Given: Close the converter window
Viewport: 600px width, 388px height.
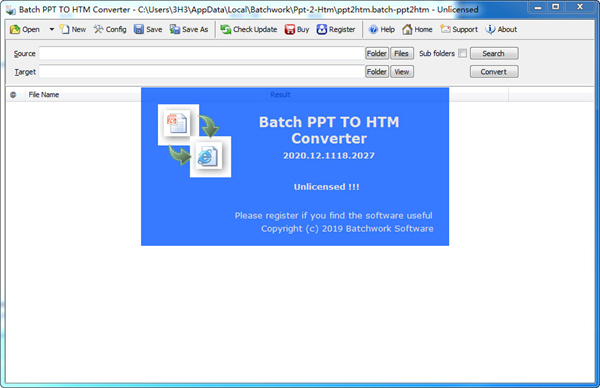Looking at the screenshot, I should tap(580, 7).
